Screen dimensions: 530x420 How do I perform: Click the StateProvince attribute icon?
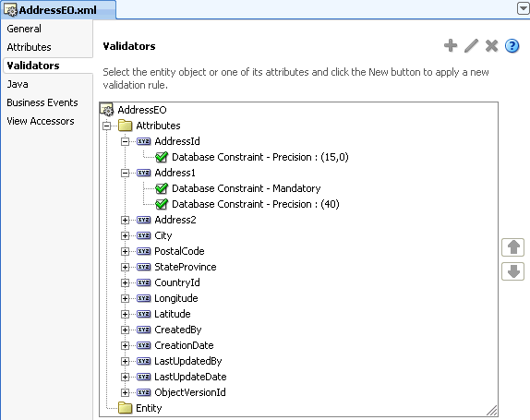click(144, 267)
